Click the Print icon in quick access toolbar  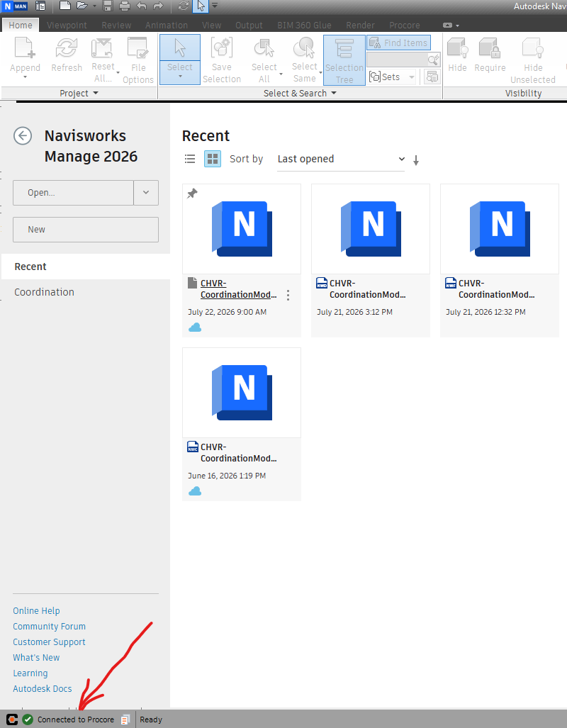[125, 6]
